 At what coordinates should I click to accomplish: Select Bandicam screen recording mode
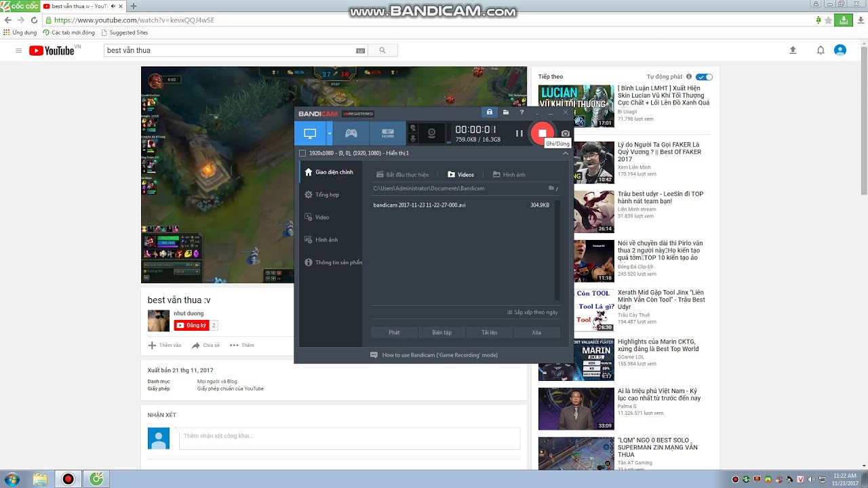tap(310, 134)
